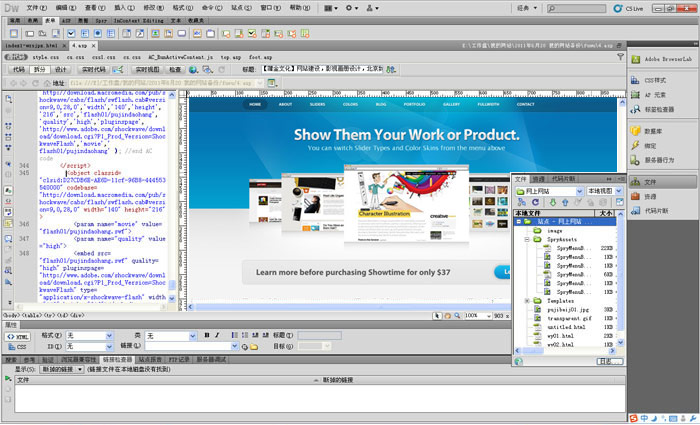Screen dimensions: 700x425
Task: Click Put files blue up arrow
Action: (565, 202)
